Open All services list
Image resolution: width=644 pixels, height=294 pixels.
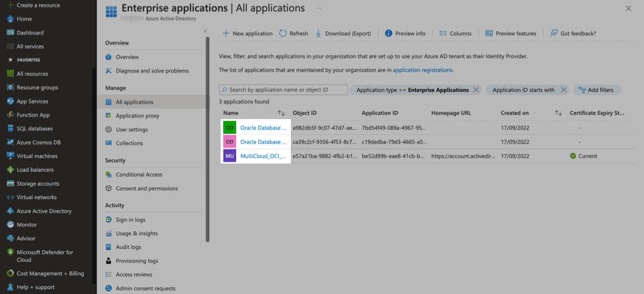(x=30, y=47)
